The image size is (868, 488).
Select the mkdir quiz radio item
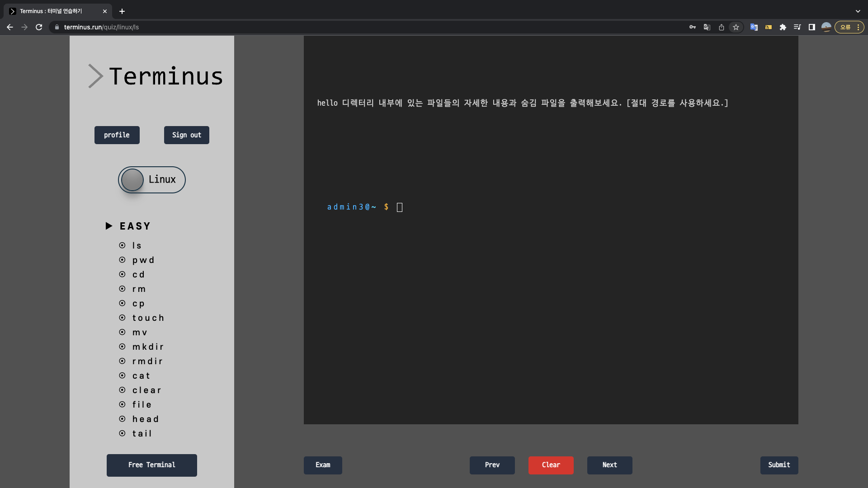(122, 347)
